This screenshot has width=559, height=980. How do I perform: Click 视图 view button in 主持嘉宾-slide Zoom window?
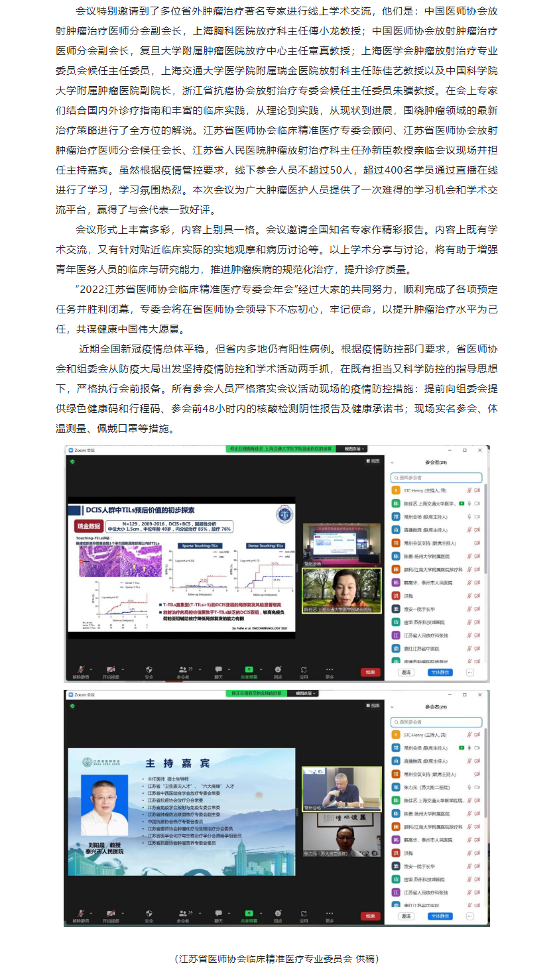[x=373, y=706]
